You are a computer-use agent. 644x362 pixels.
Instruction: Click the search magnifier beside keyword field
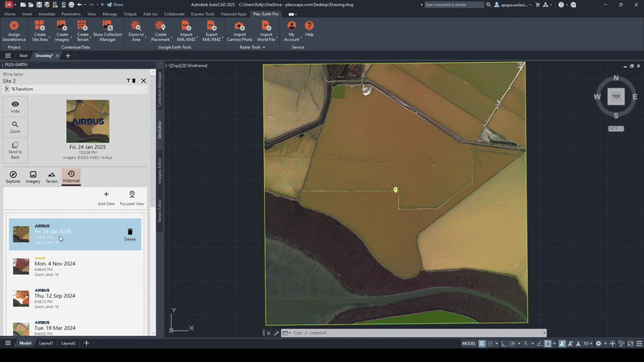489,5
